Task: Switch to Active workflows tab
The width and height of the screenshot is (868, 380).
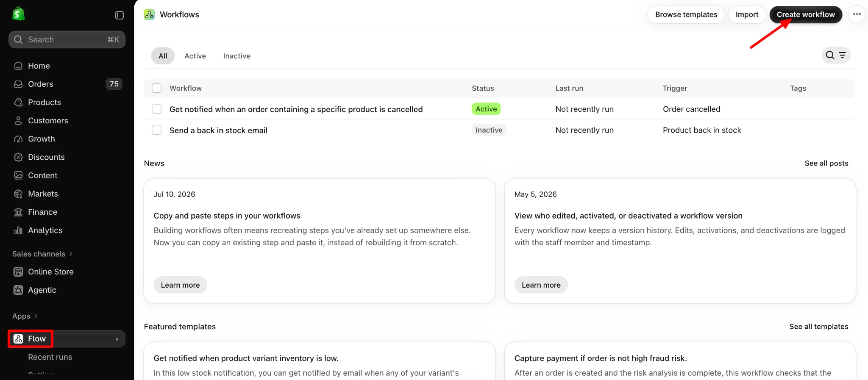Action: point(195,56)
